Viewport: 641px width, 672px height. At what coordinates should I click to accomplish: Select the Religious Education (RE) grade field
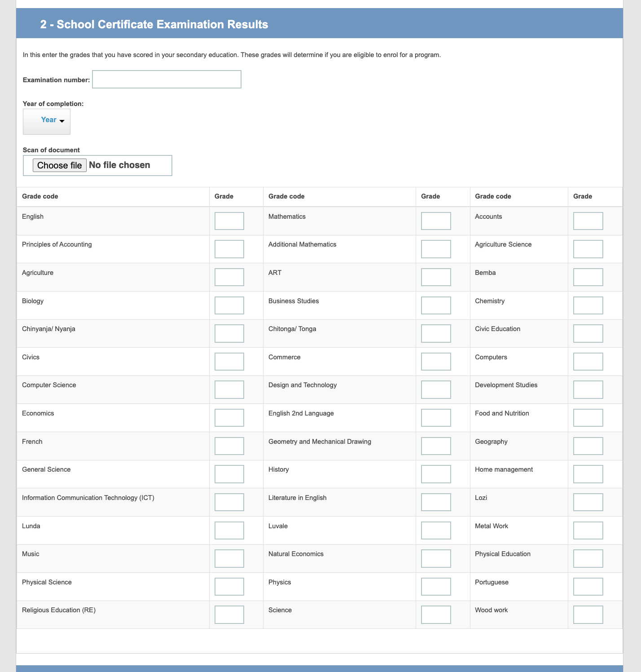click(229, 615)
